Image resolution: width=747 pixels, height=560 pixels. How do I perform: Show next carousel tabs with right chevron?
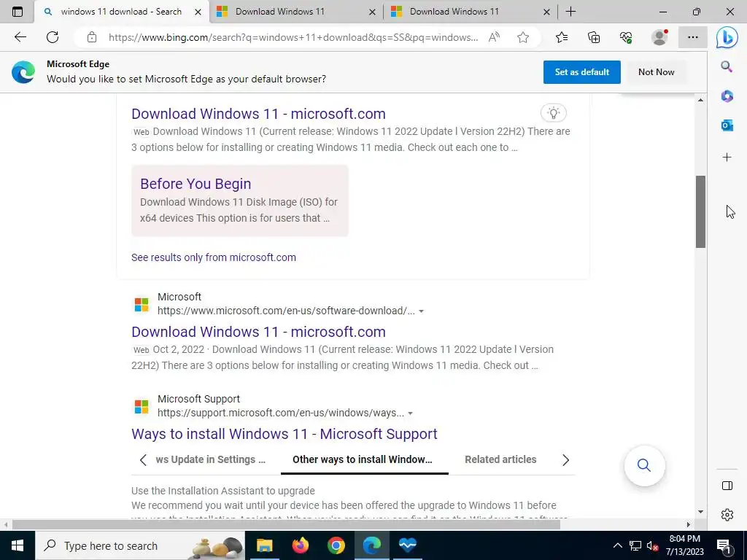[565, 460]
